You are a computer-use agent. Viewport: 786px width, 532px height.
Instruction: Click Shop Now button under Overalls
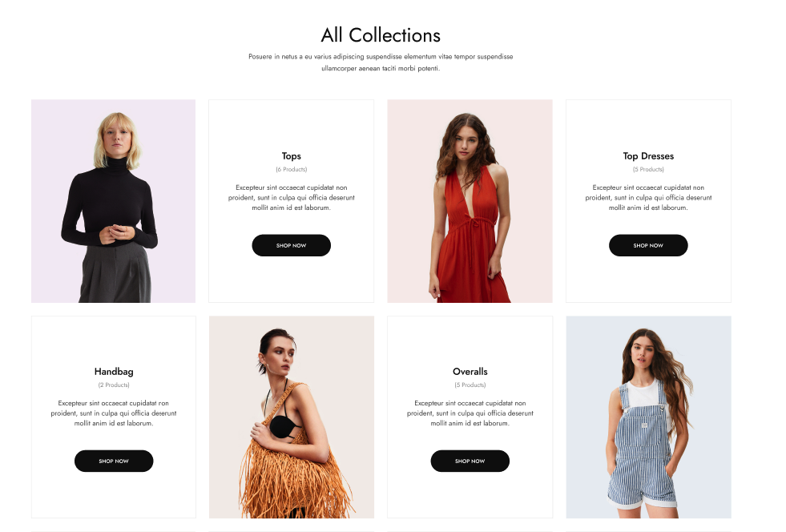click(470, 461)
